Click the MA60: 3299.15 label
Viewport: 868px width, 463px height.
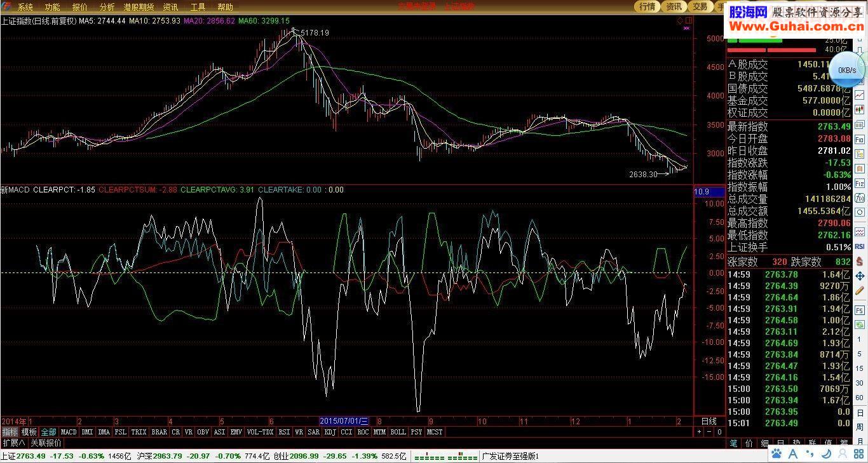[x=264, y=21]
